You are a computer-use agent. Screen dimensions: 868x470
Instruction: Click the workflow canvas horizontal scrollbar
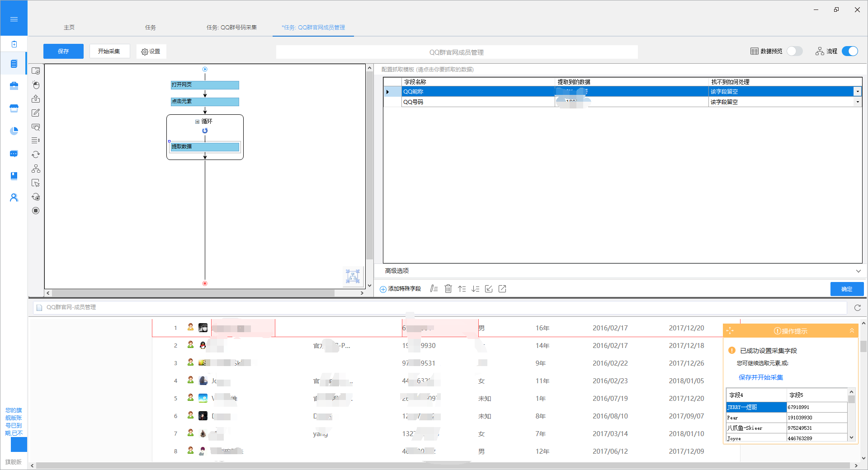coord(193,293)
